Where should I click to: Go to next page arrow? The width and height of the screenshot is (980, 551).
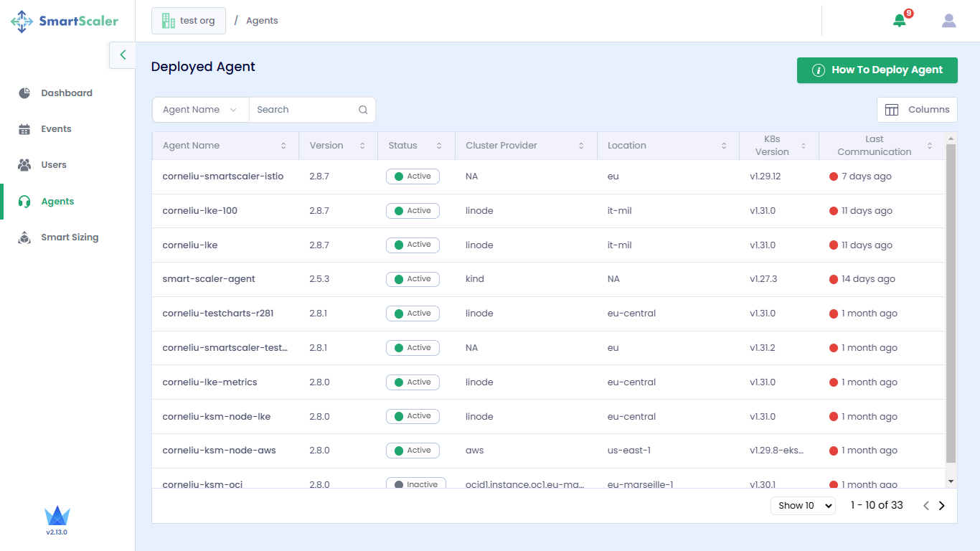[x=942, y=506]
